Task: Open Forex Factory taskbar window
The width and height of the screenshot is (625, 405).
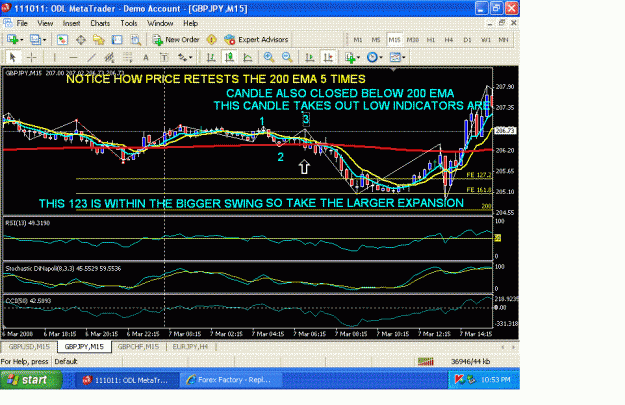Action: tap(231, 380)
